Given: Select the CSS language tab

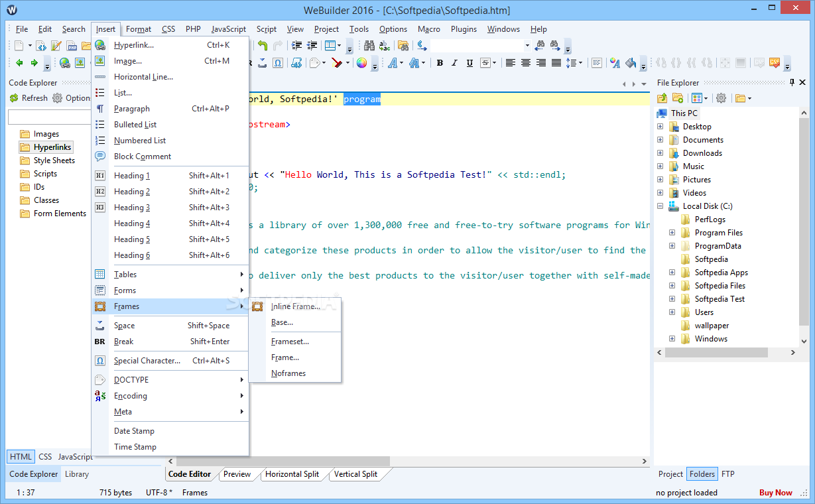Looking at the screenshot, I should pyautogui.click(x=45, y=457).
